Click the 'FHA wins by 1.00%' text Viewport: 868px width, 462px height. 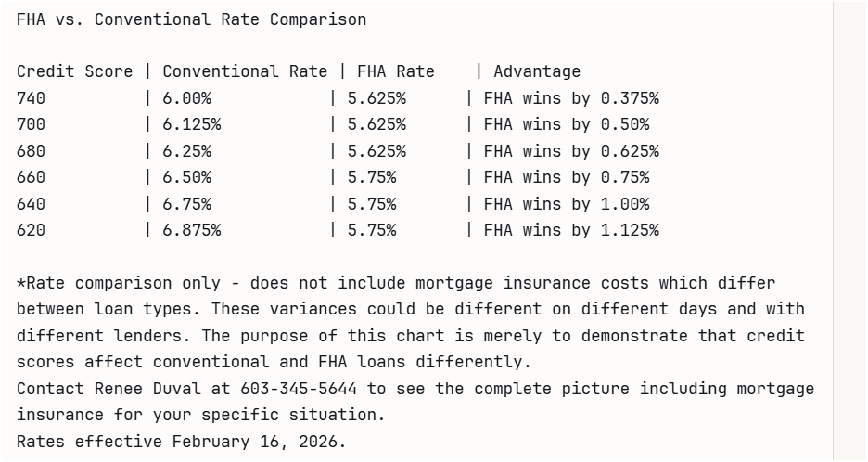pyautogui.click(x=567, y=204)
